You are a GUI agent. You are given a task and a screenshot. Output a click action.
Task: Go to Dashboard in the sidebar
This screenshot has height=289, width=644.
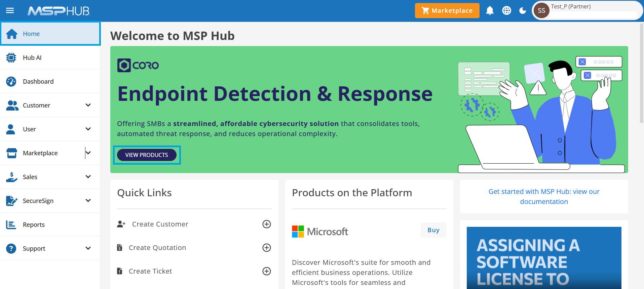click(50, 81)
